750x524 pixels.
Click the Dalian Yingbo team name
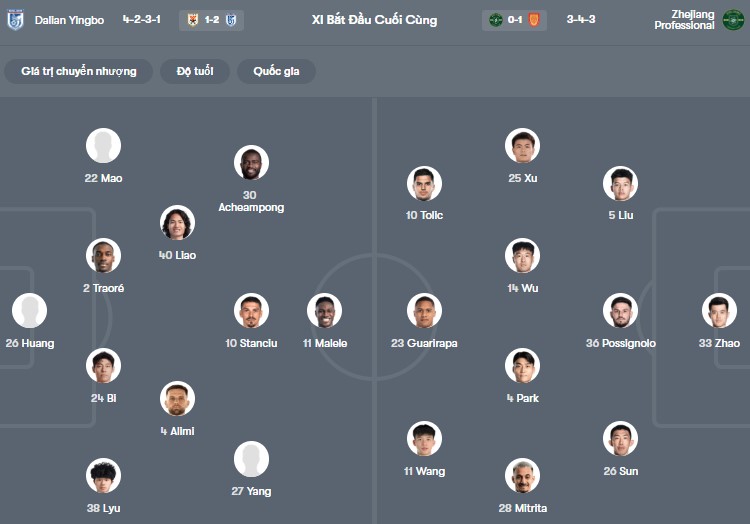[70, 20]
